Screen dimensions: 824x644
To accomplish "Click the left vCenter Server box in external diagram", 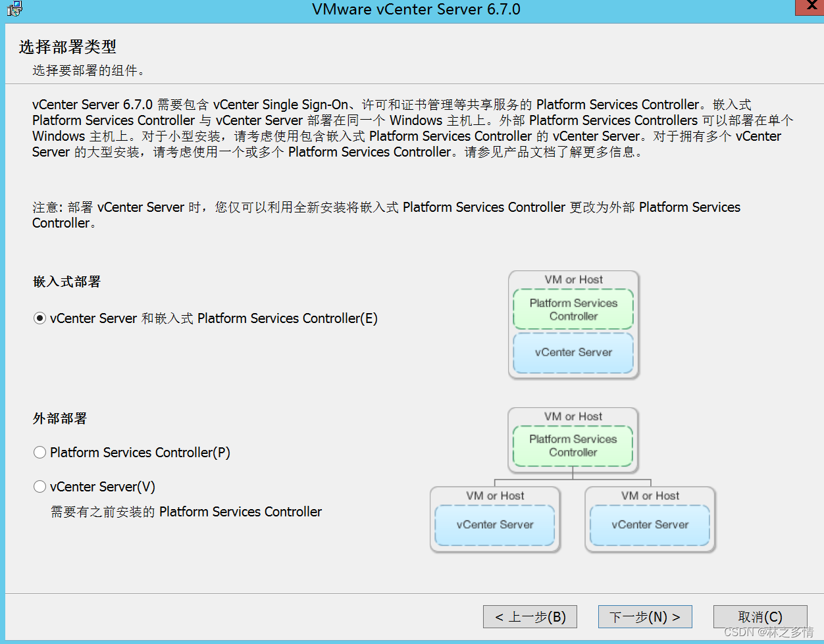I will click(495, 525).
